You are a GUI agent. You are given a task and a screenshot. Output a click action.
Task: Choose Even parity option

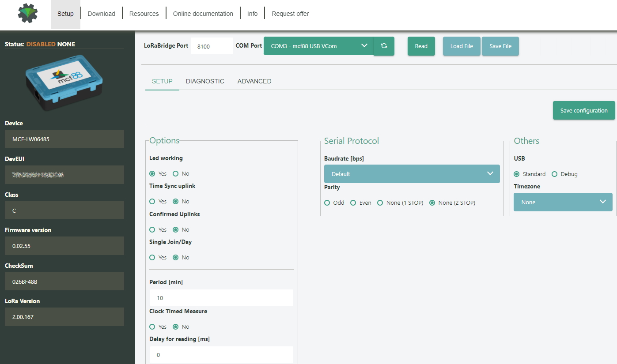[353, 203]
